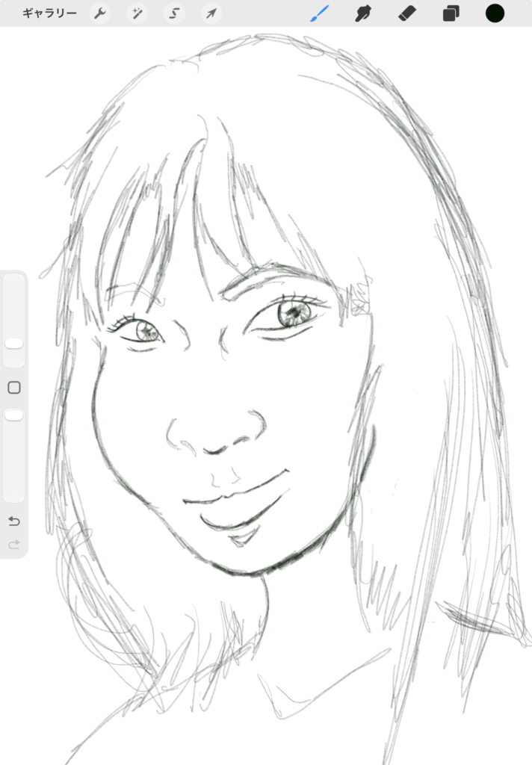
Task: Open the Actions wrench menu
Action: [x=100, y=13]
